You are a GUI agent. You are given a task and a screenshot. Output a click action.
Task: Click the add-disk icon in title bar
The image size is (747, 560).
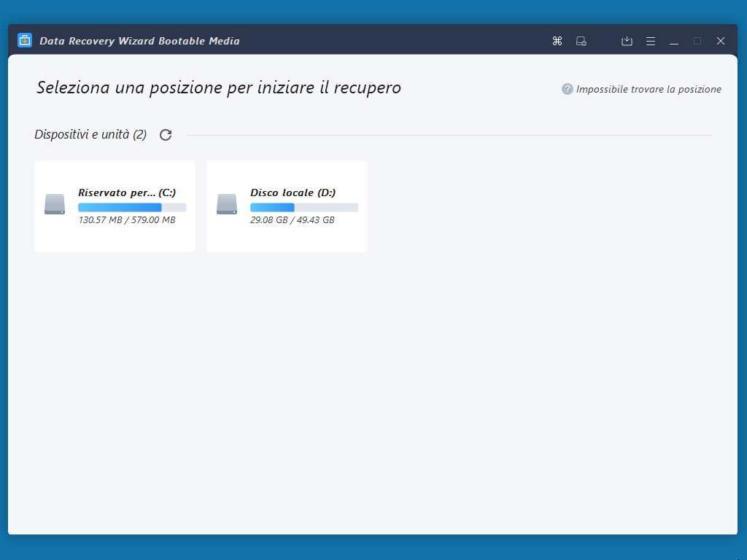pyautogui.click(x=581, y=41)
